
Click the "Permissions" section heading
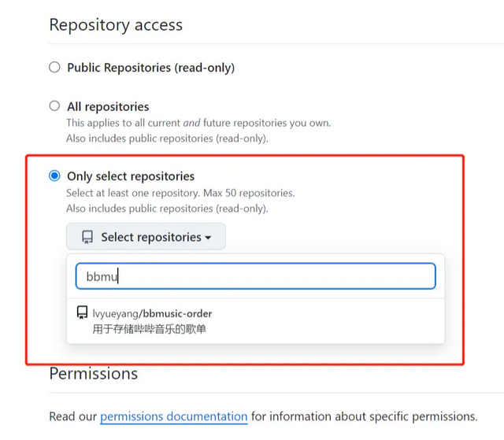pos(94,373)
